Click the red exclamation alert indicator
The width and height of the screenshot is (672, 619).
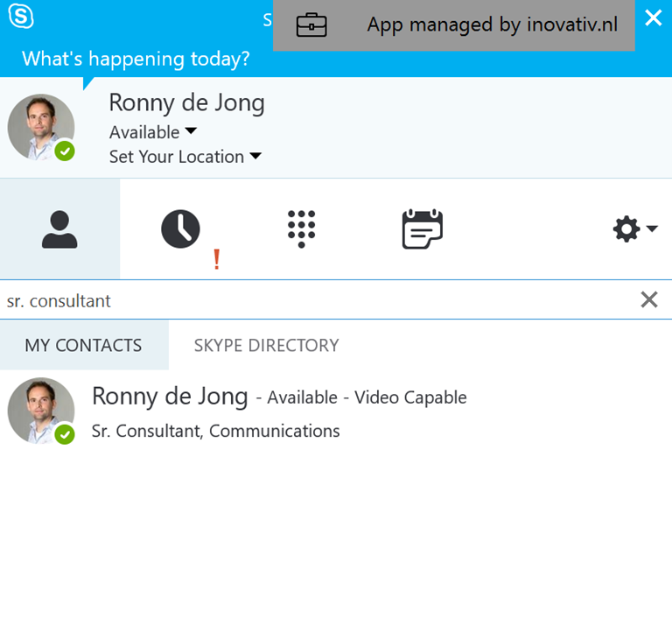[x=217, y=259]
